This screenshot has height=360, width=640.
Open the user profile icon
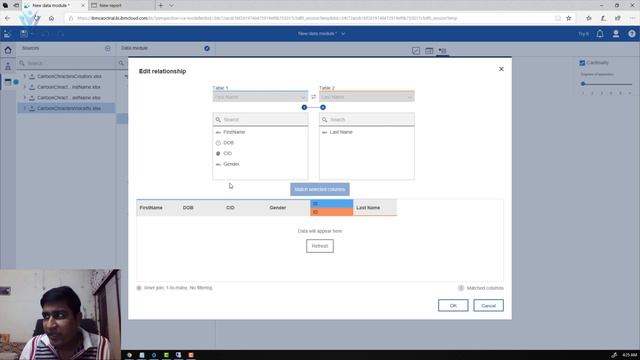(616, 34)
